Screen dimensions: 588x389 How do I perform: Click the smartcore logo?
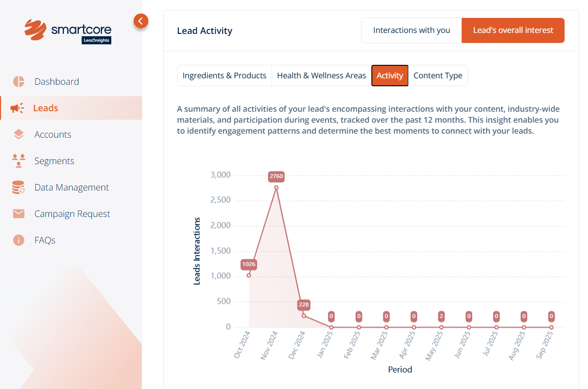point(68,31)
